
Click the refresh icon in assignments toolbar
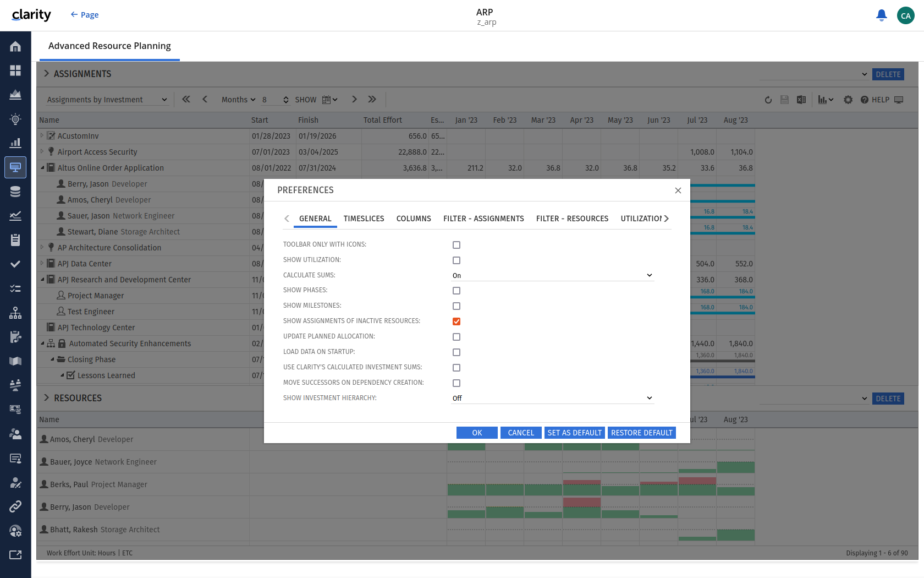pos(768,100)
